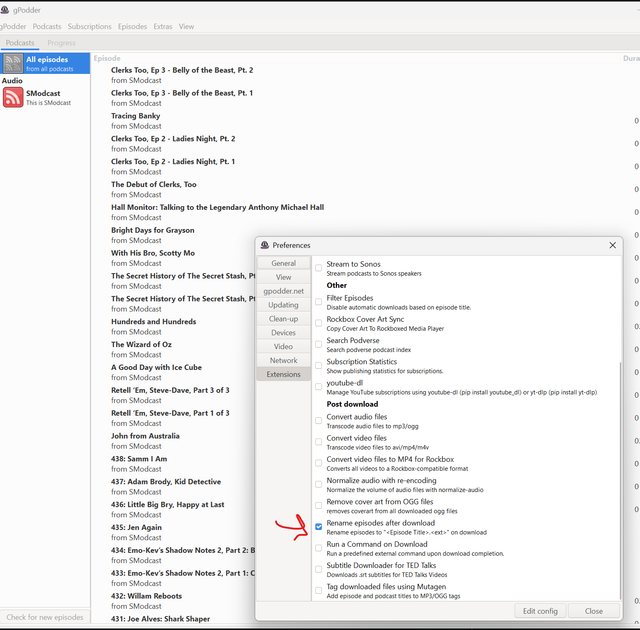Click the extensions list vertical scrollbar
This screenshot has width=640, height=630.
pyautogui.click(x=620, y=481)
